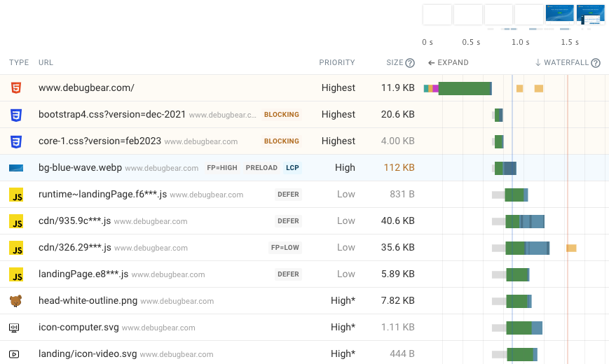Click the FP=LOW badge on cdn/326.29***.js
Viewport: 609px width, 364px height.
285,248
